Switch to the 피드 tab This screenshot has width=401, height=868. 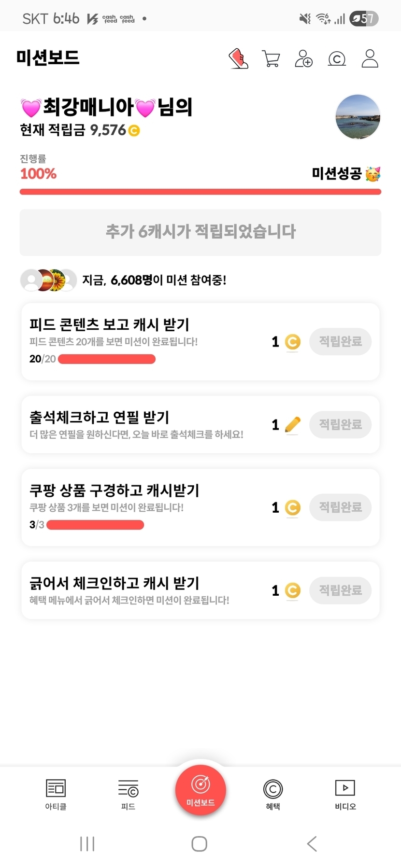point(128,794)
